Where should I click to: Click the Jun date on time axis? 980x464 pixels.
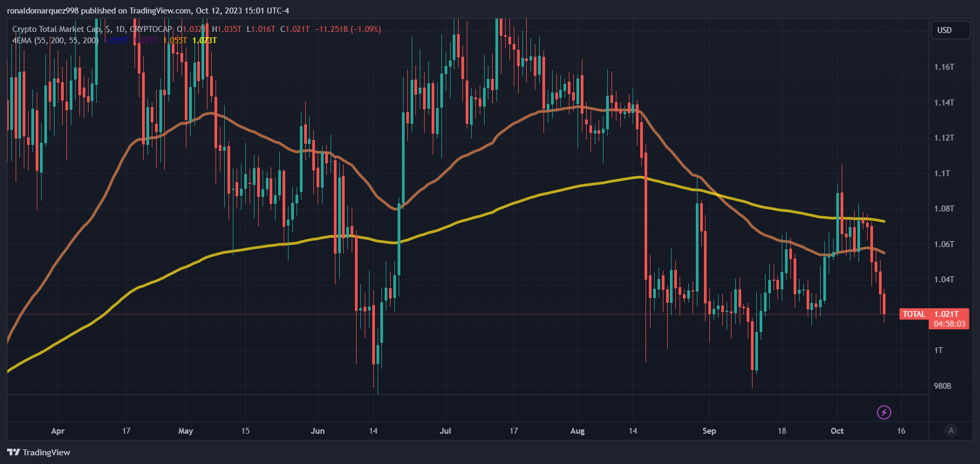(x=318, y=431)
